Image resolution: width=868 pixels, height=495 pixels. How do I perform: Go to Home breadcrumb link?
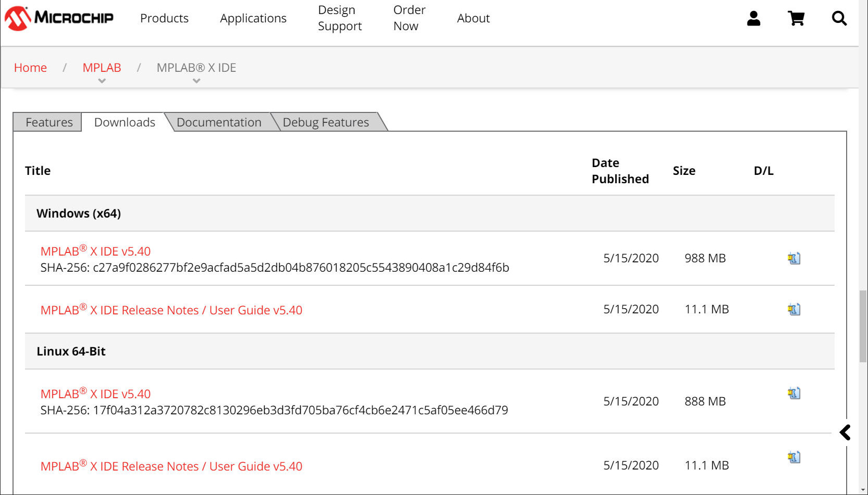[30, 68]
